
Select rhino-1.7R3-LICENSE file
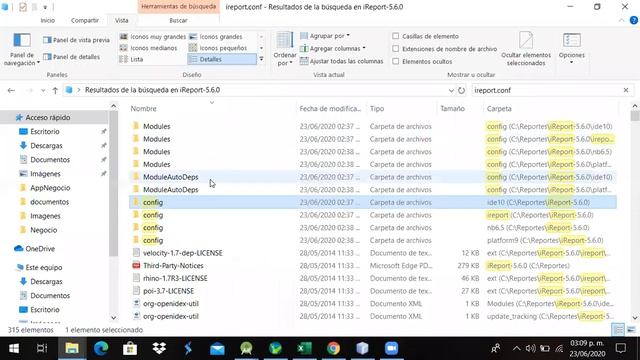pos(373,278)
